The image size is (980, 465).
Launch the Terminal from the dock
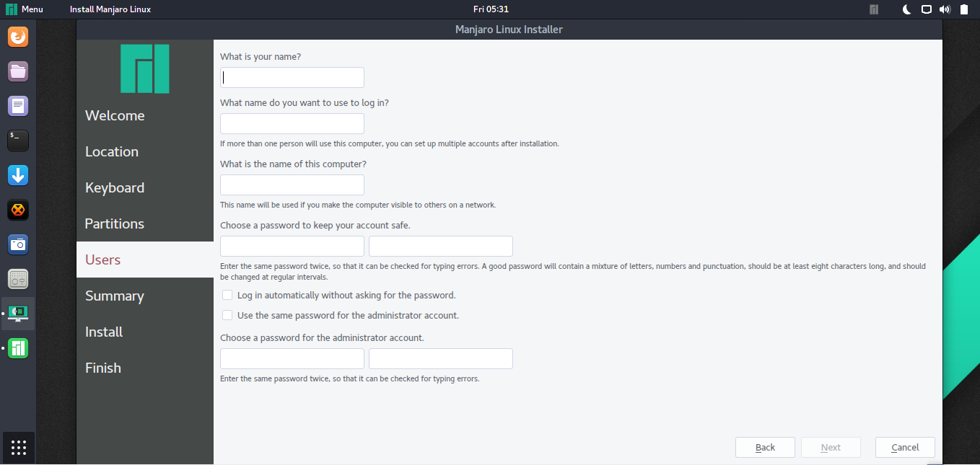click(18, 141)
